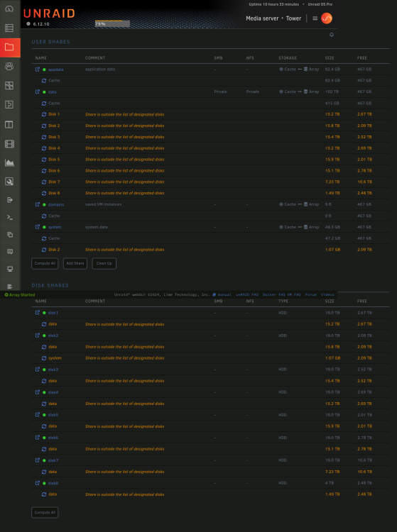This screenshot has width=397, height=532.
Task: Open the disk2 disk share link
Action: [x=53, y=336]
